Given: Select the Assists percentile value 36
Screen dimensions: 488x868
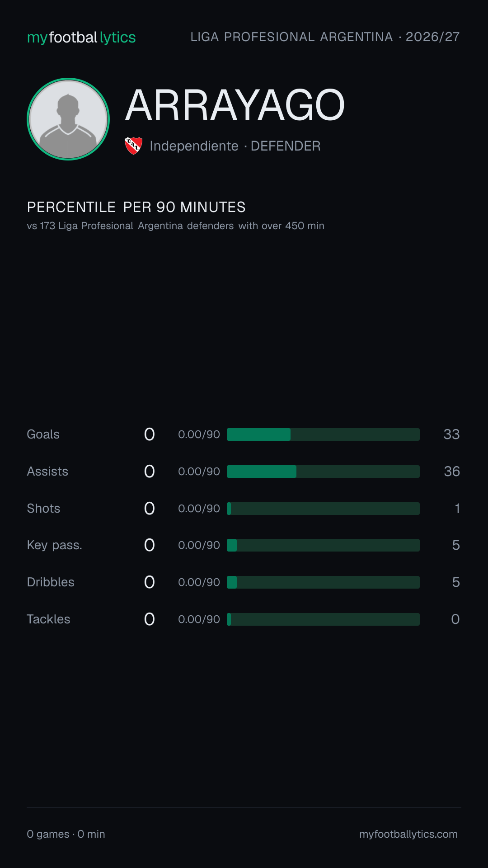Looking at the screenshot, I should (452, 472).
